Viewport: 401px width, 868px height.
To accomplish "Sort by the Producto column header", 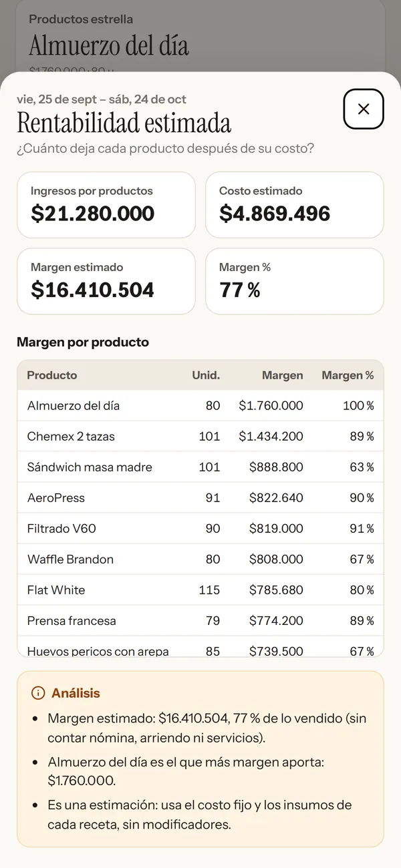I will tap(52, 375).
